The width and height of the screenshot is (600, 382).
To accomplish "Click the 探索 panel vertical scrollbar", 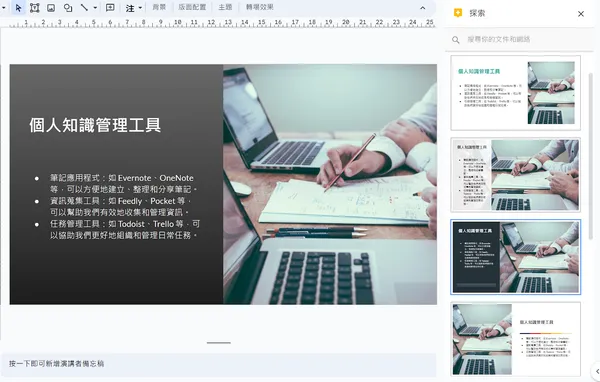I will (590, 157).
